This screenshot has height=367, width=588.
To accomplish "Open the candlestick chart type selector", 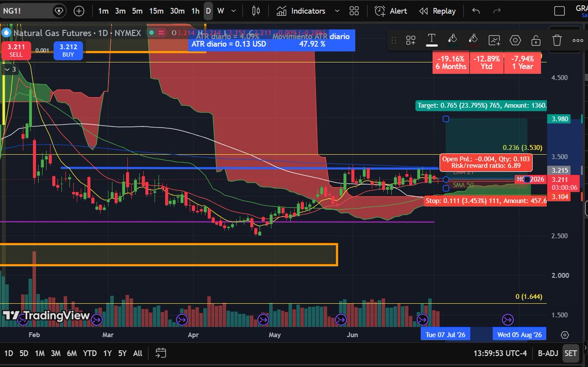I will click(256, 11).
